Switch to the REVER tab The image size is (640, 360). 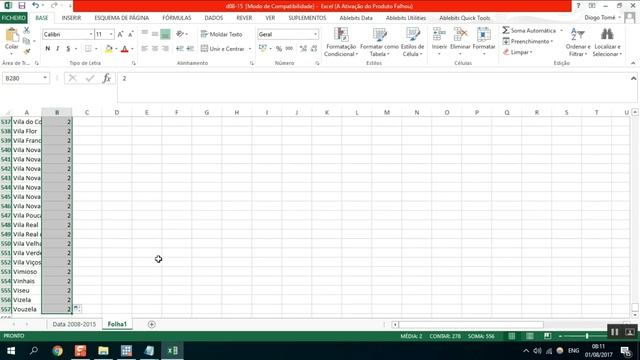coord(244,18)
